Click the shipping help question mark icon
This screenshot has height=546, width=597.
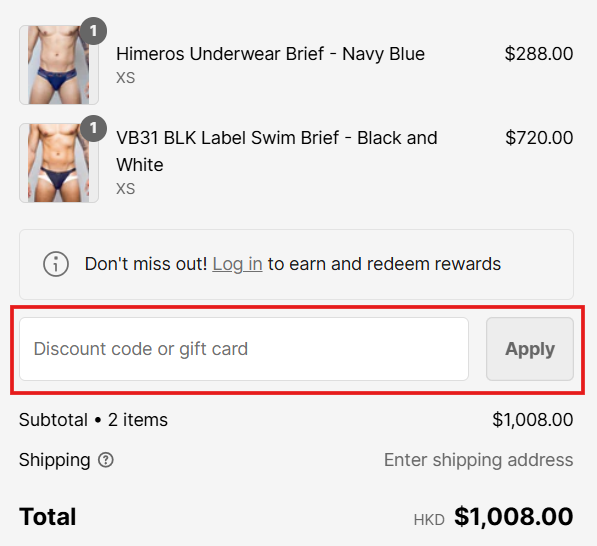[106, 460]
